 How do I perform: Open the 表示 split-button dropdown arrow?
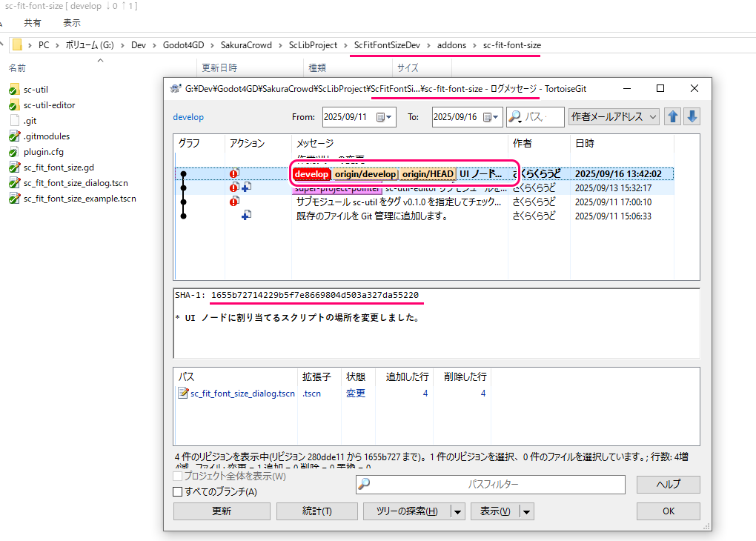[526, 511]
